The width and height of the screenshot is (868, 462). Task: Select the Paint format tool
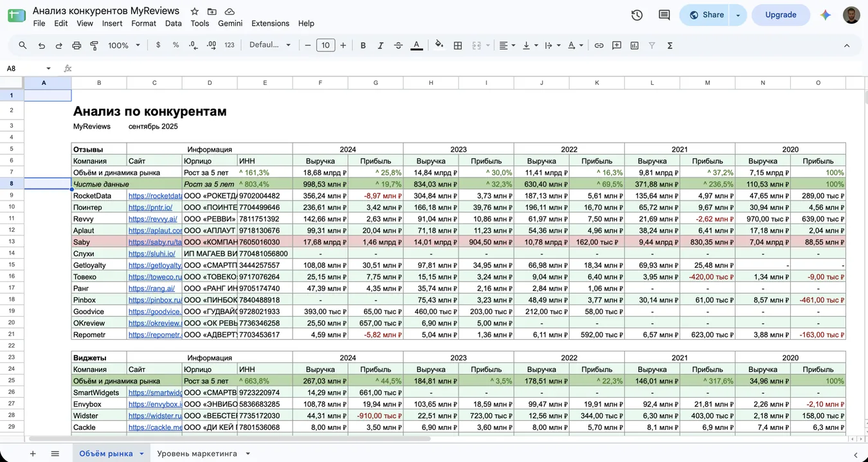click(x=94, y=46)
